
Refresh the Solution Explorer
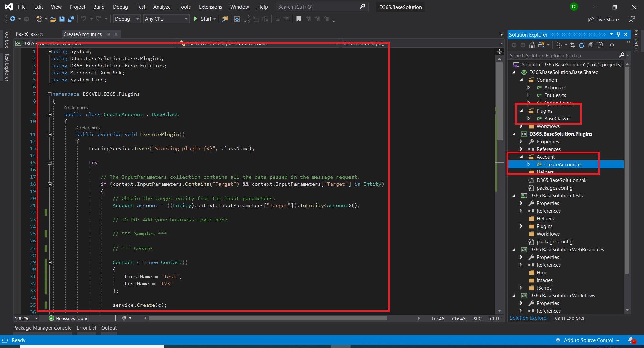[x=582, y=45]
